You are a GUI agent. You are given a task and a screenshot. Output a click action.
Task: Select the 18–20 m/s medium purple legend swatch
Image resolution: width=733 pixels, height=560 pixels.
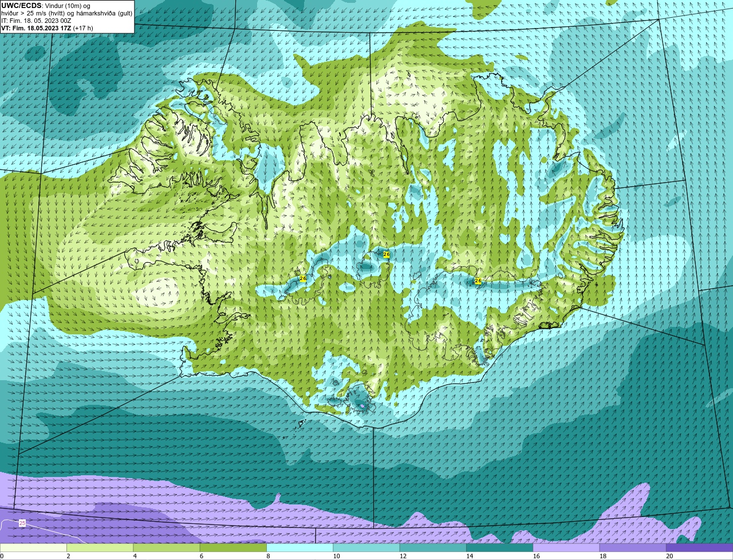click(633, 548)
